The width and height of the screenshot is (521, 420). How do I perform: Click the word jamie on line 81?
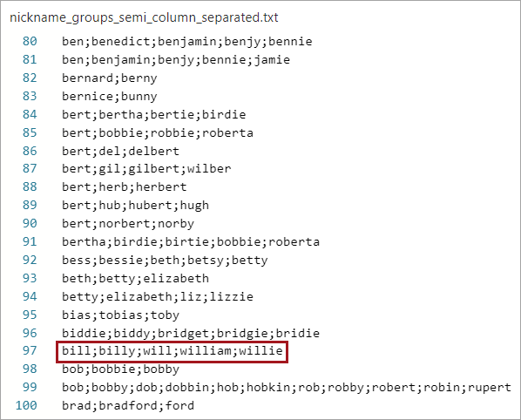point(272,60)
